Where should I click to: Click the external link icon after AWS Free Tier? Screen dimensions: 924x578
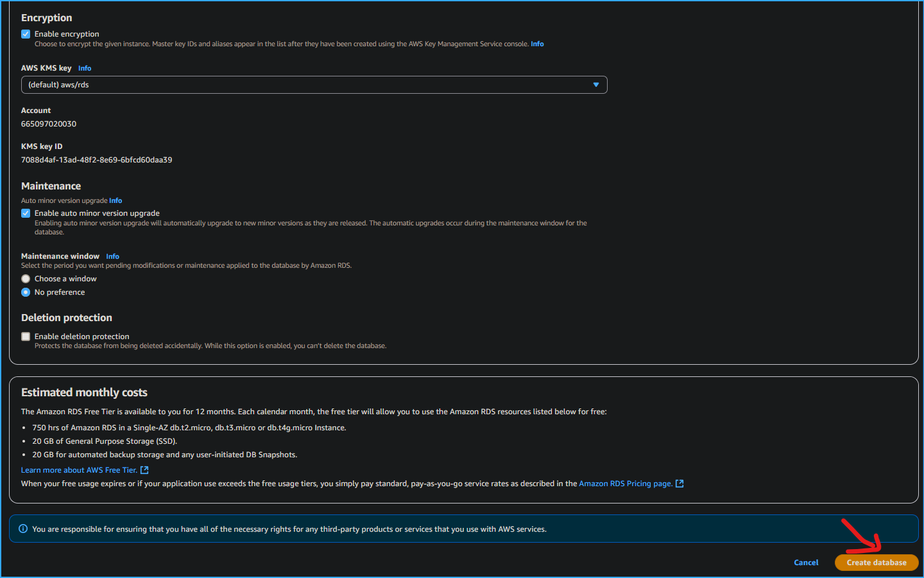[x=144, y=469]
